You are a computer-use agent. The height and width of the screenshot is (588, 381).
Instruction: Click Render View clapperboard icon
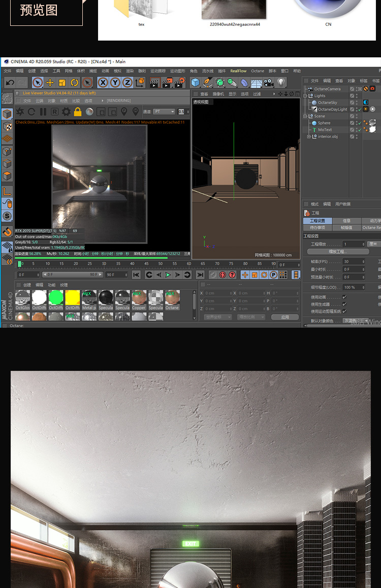(x=154, y=83)
